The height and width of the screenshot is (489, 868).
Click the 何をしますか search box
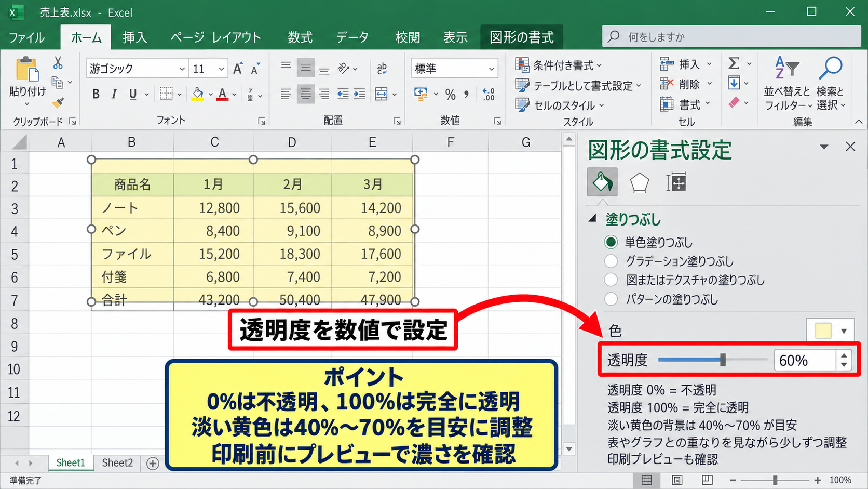[731, 36]
